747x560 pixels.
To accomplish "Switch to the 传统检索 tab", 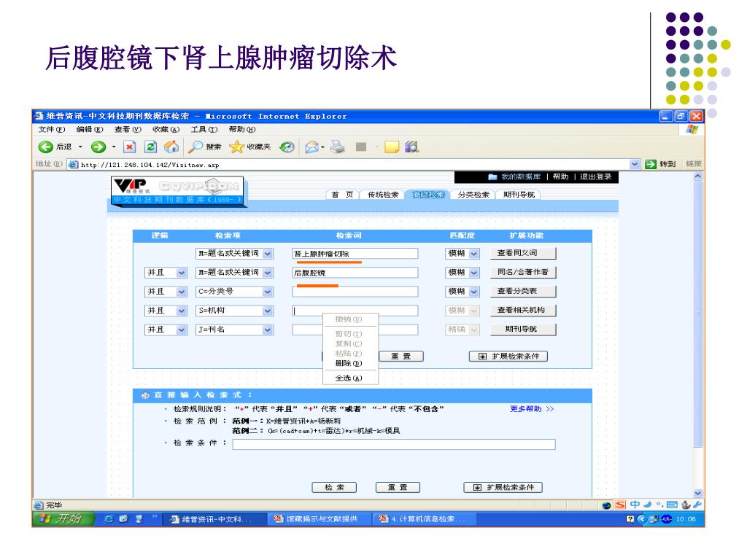I will [x=383, y=195].
